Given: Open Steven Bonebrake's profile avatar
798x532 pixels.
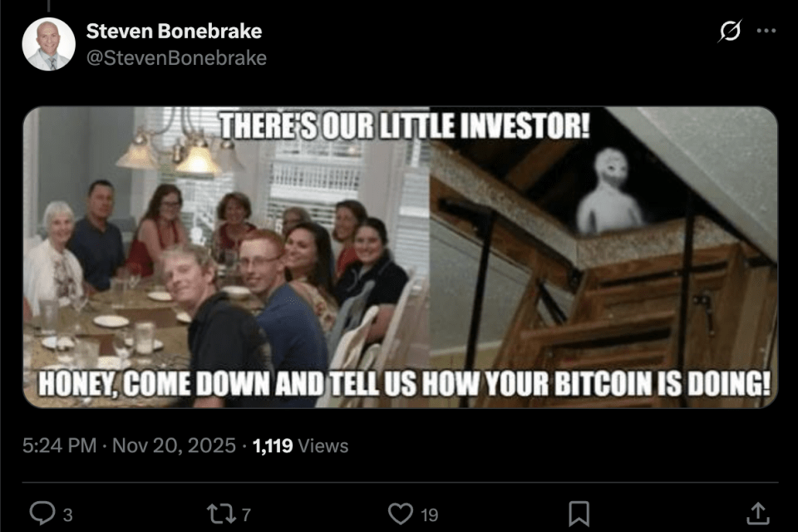Looking at the screenshot, I should point(49,44).
